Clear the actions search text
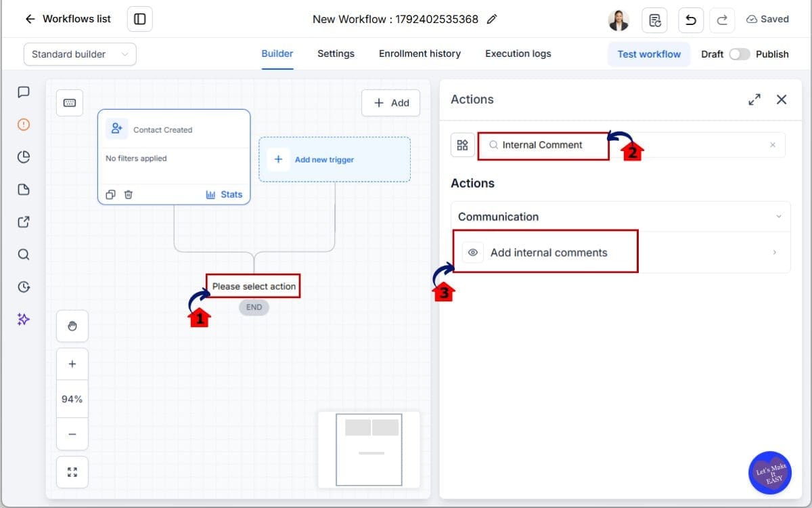The image size is (812, 508). 773,145
